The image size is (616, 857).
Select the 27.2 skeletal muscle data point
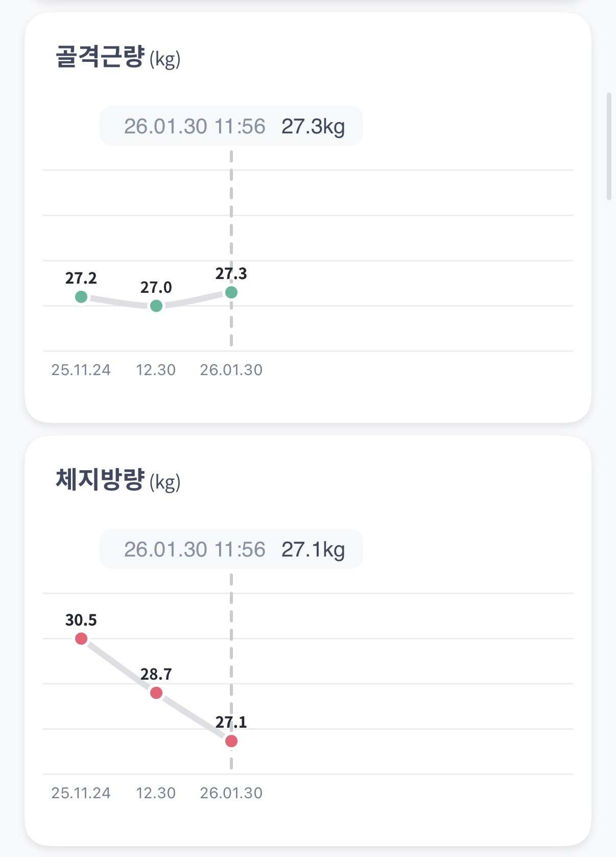click(81, 296)
